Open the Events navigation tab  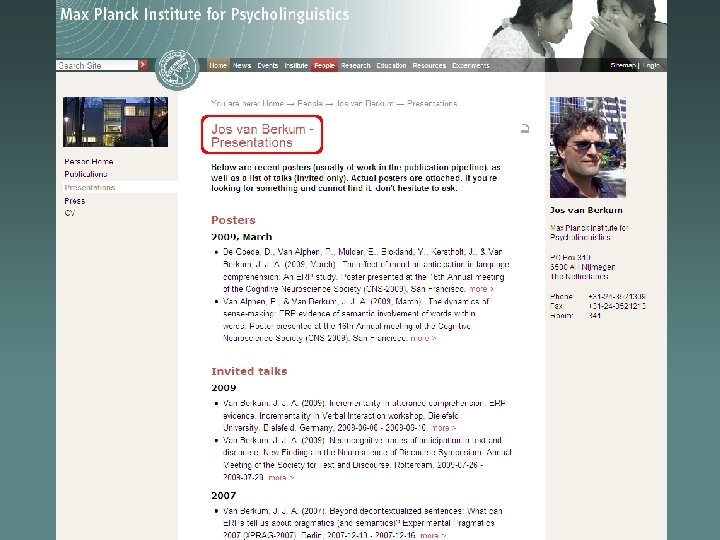pyautogui.click(x=268, y=65)
